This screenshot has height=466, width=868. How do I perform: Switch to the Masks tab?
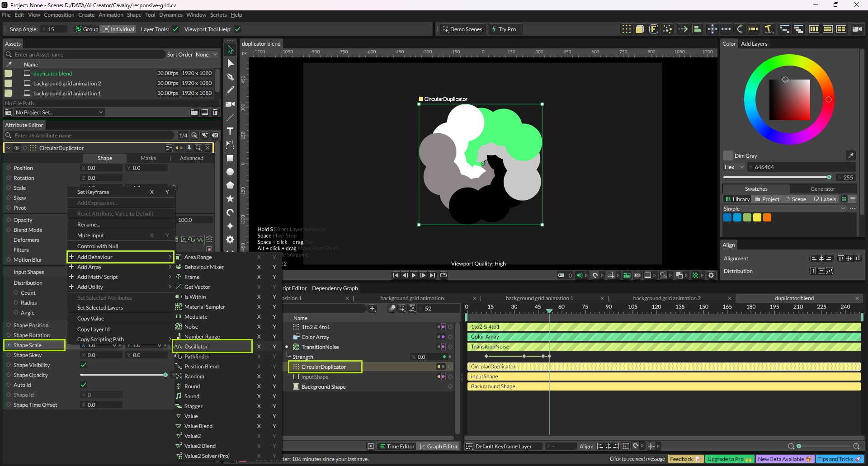(x=148, y=158)
